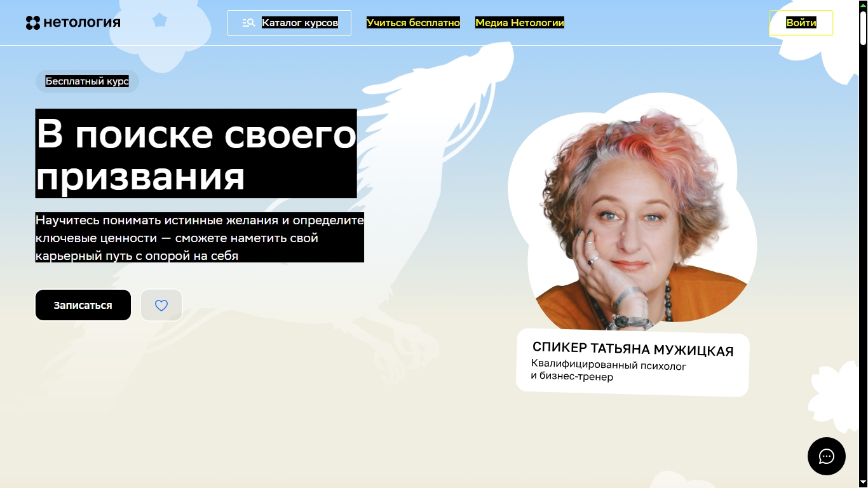Screen dimensions: 868x488
Task: Select the search icon beside Каталог курсов
Action: pos(248,22)
